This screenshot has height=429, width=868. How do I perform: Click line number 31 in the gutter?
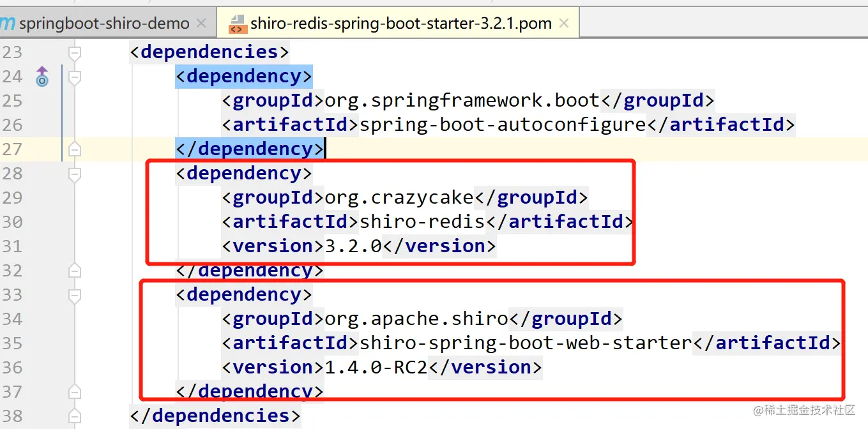click(11, 246)
